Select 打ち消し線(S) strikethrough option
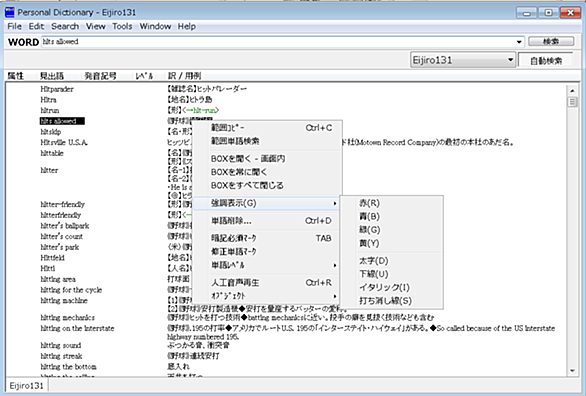This screenshot has height=396, width=586. tap(392, 301)
